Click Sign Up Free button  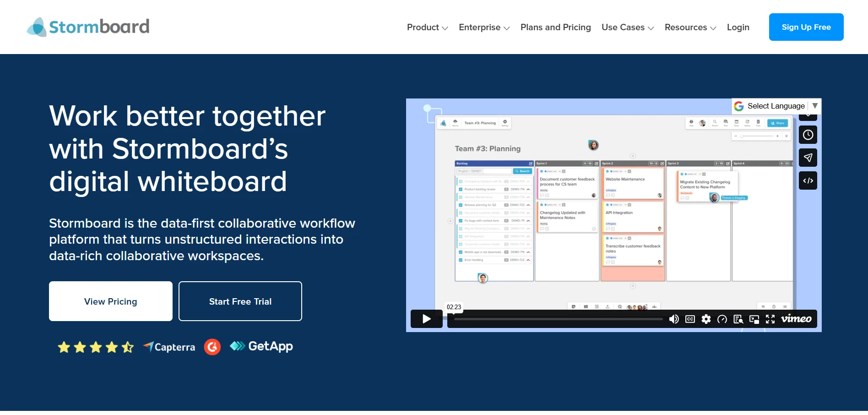[806, 27]
